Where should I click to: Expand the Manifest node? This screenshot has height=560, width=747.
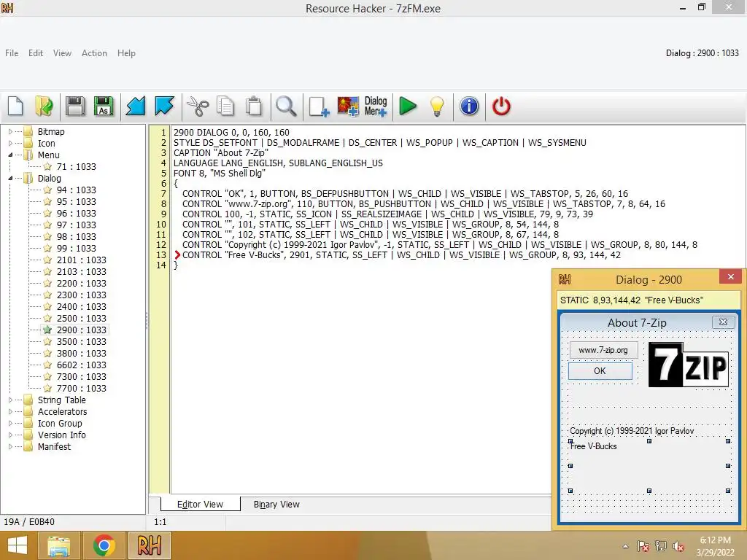(x=10, y=447)
